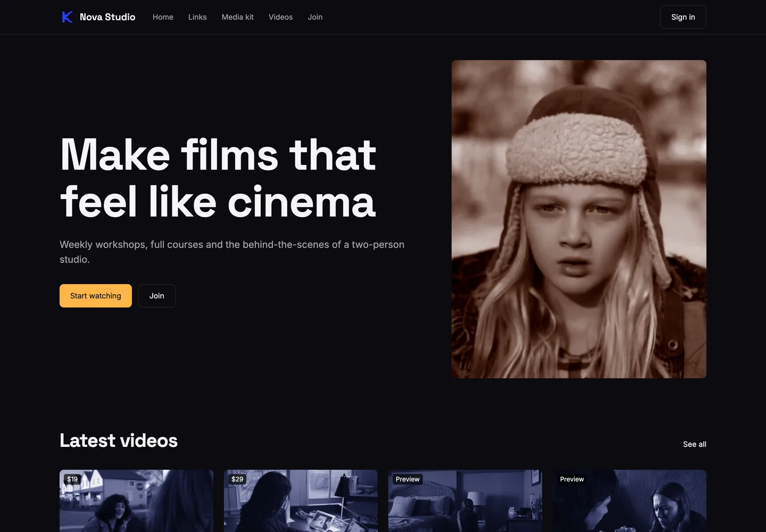Open the $19 video thumbnail

[x=136, y=501]
